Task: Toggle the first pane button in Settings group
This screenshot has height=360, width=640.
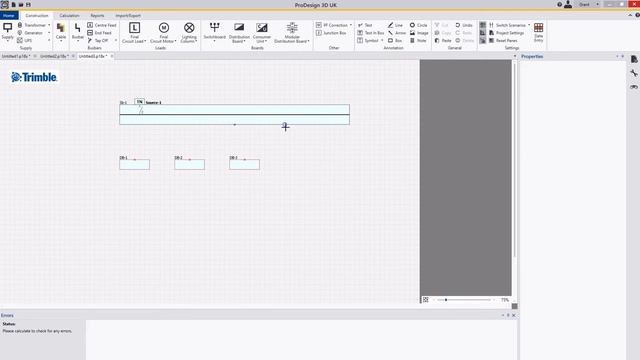Action: click(482, 25)
